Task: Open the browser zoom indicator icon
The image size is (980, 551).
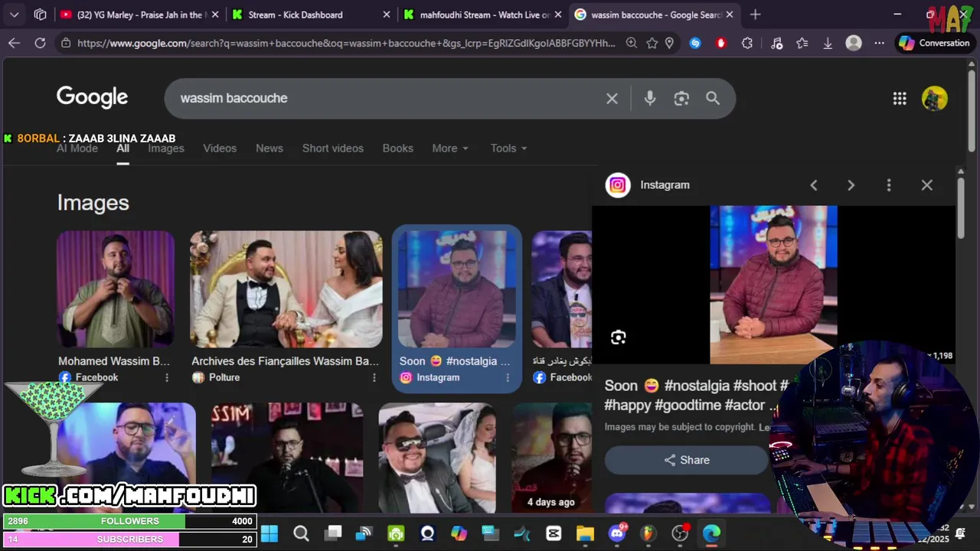Action: pos(632,44)
